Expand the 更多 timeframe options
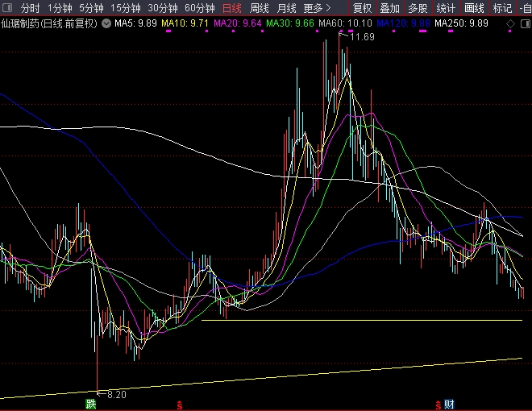This screenshot has width=532, height=411. pyautogui.click(x=317, y=8)
